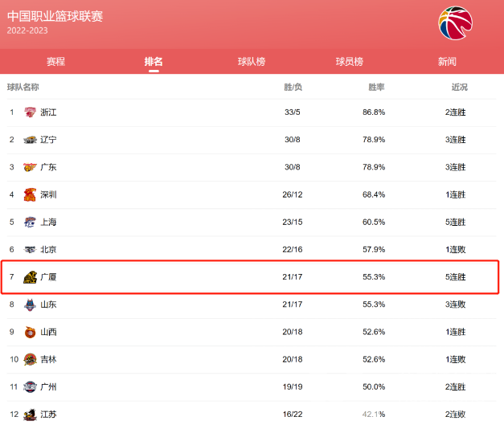Viewport: 504px width, 425px height.
Task: Select the 山东 team name
Action: pos(48,304)
